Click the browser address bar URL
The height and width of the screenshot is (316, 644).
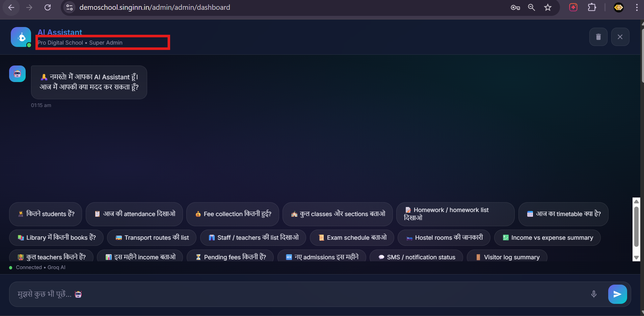pos(155,7)
